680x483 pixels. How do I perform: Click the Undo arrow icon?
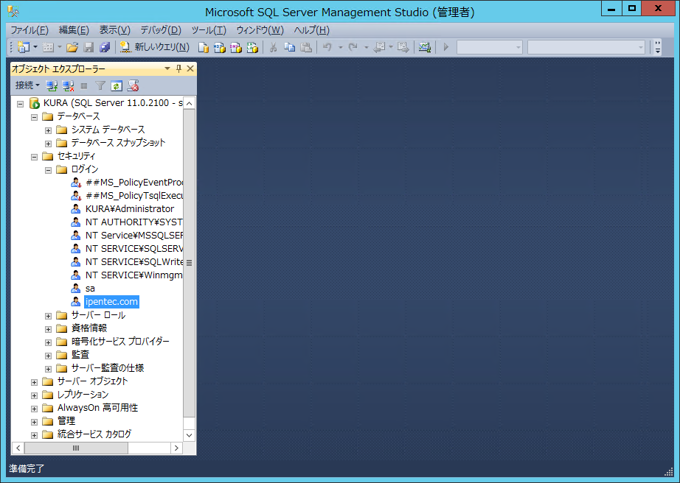click(x=327, y=47)
